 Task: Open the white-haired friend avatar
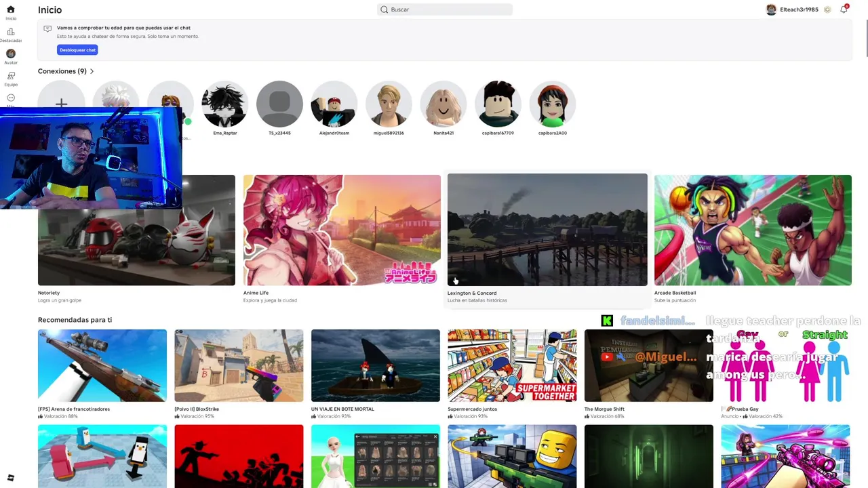(x=115, y=95)
